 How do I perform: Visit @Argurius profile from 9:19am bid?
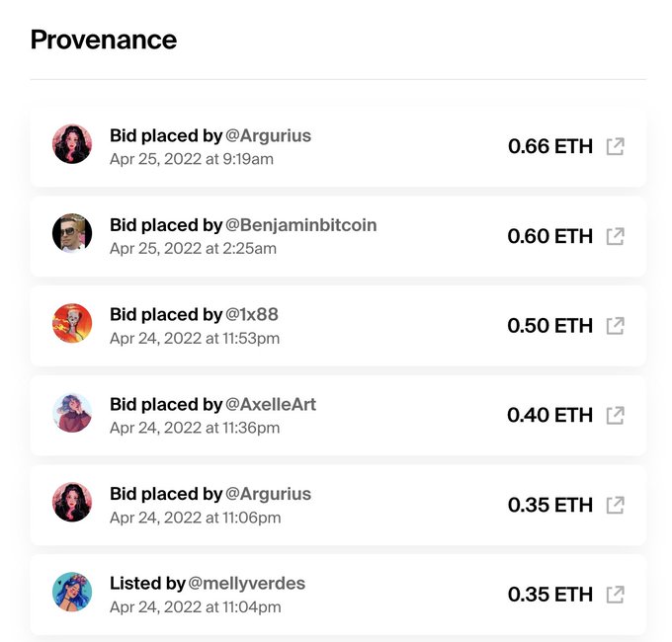click(x=268, y=136)
